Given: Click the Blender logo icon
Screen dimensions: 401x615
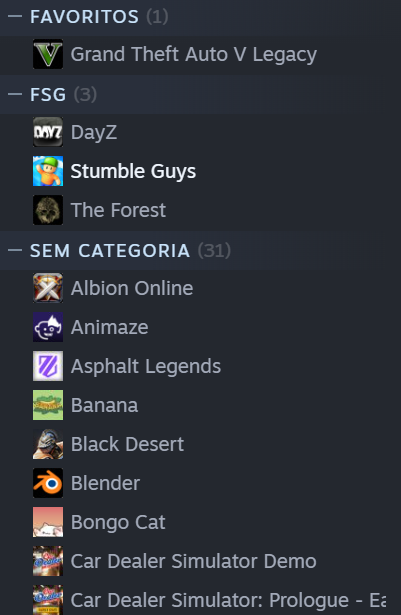Looking at the screenshot, I should point(48,483).
